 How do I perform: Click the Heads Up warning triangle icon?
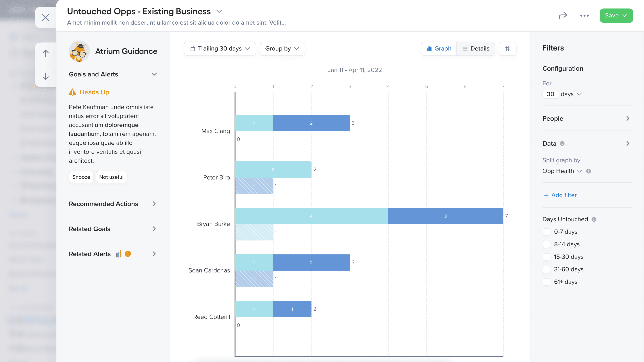72,92
